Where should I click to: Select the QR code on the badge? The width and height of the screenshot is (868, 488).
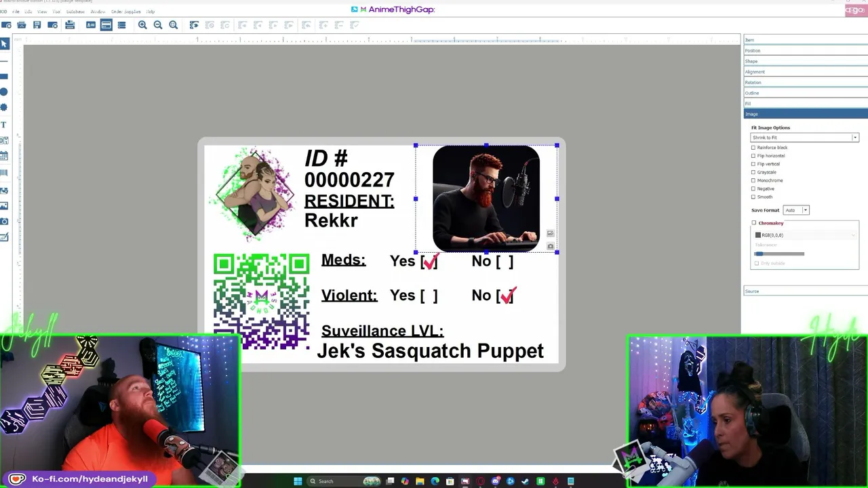click(x=262, y=302)
